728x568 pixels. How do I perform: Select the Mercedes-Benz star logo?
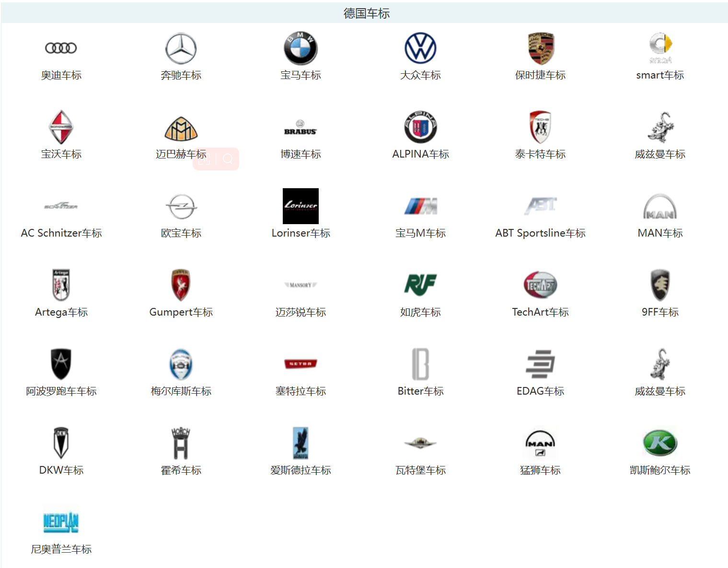pyautogui.click(x=181, y=48)
